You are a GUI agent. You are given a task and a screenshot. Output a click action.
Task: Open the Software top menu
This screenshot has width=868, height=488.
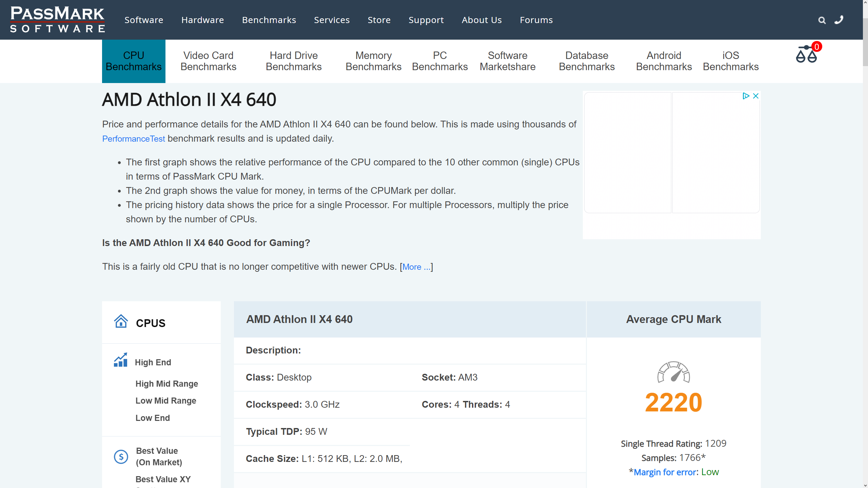(x=144, y=20)
